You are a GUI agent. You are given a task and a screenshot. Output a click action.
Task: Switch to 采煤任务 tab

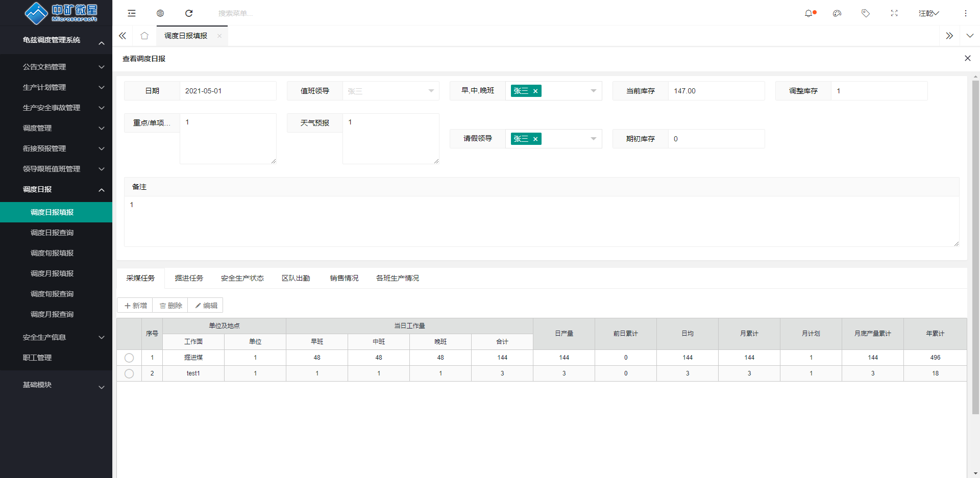(x=140, y=278)
